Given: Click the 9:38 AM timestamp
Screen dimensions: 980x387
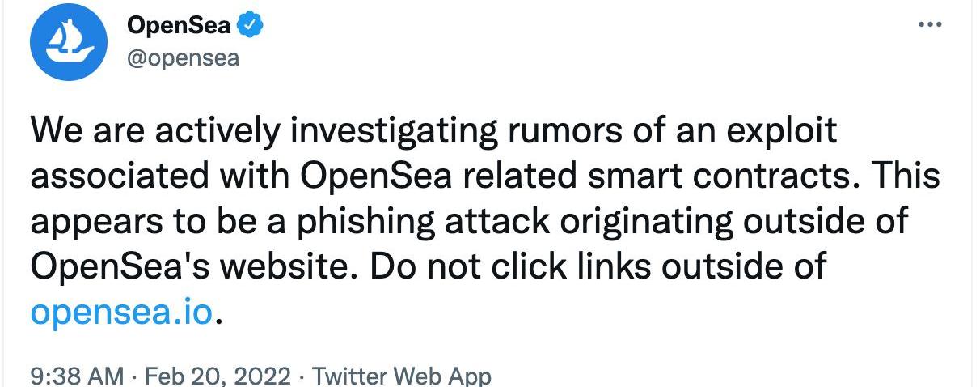Looking at the screenshot, I should pyautogui.click(x=78, y=376).
